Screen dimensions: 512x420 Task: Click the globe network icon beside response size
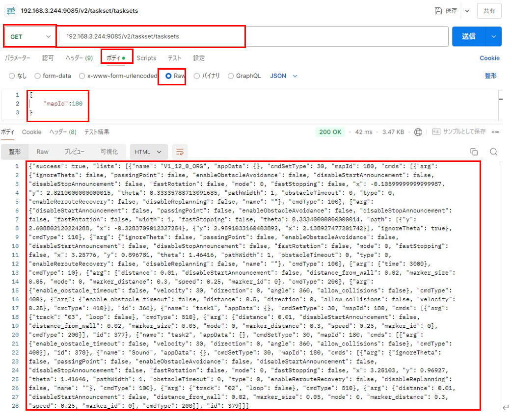418,132
